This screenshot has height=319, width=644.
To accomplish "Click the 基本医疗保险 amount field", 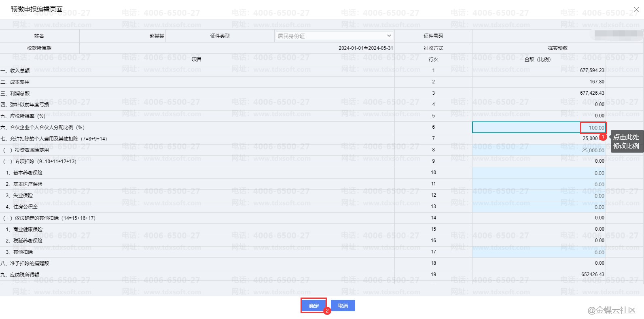I will coord(539,184).
